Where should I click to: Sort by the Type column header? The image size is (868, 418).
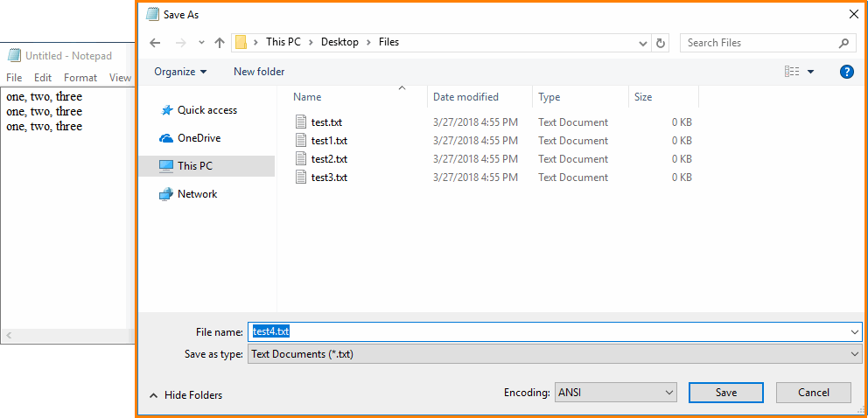click(549, 97)
